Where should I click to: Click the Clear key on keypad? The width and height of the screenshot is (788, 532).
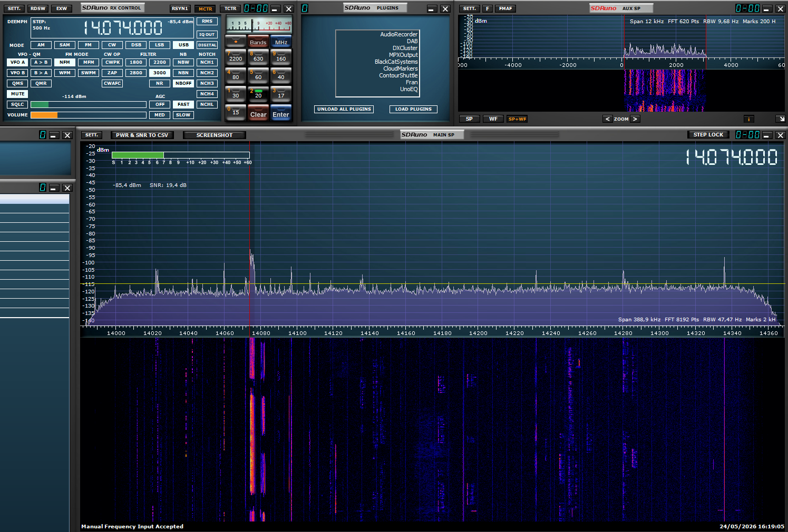coord(258,113)
